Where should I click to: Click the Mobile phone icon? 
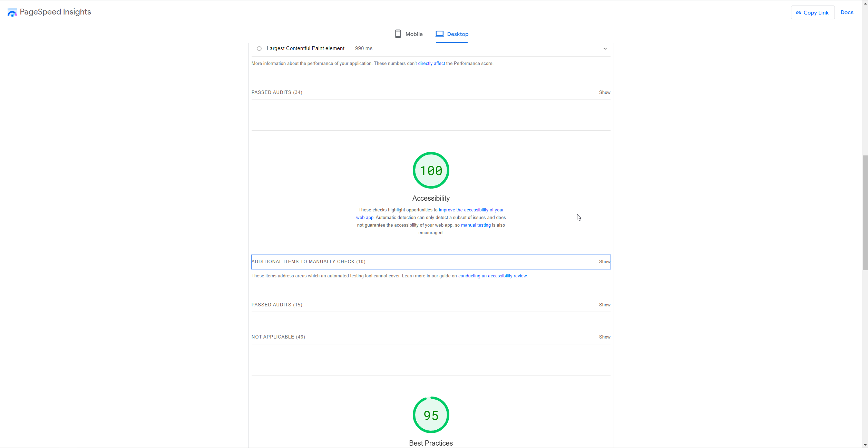398,34
